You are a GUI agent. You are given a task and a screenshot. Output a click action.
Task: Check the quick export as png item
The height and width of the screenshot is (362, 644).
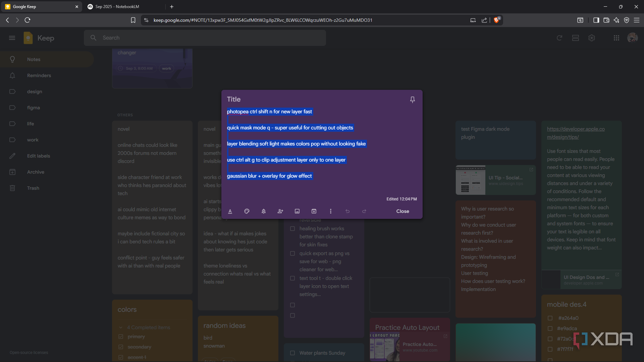tap(292, 253)
